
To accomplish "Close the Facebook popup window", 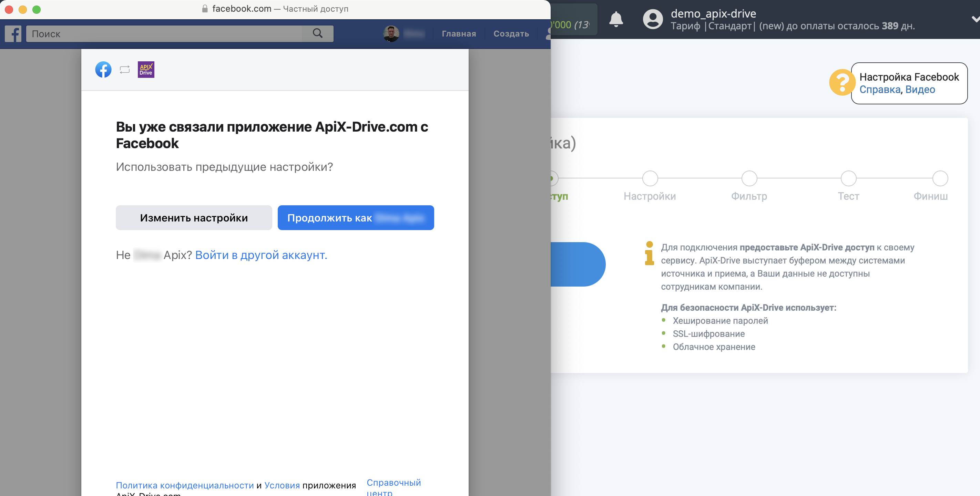I will point(9,9).
